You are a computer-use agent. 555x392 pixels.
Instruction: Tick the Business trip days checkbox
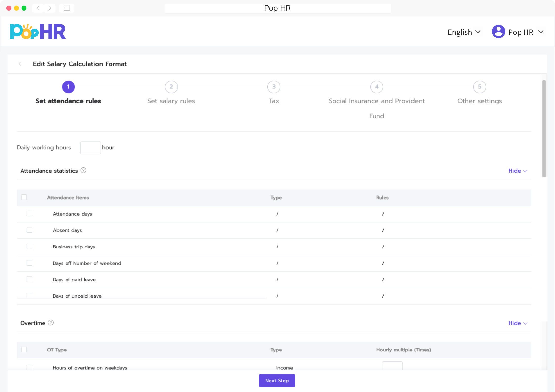(x=29, y=247)
